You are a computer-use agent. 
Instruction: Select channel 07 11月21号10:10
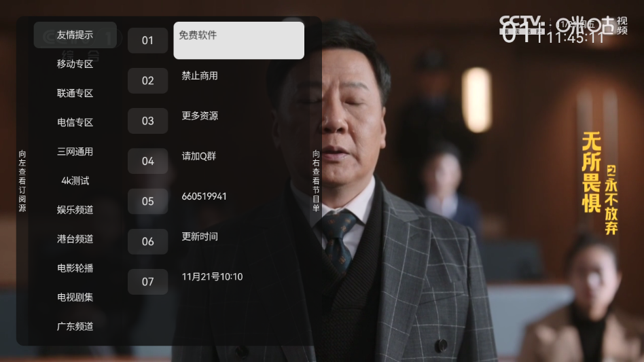coord(216,282)
